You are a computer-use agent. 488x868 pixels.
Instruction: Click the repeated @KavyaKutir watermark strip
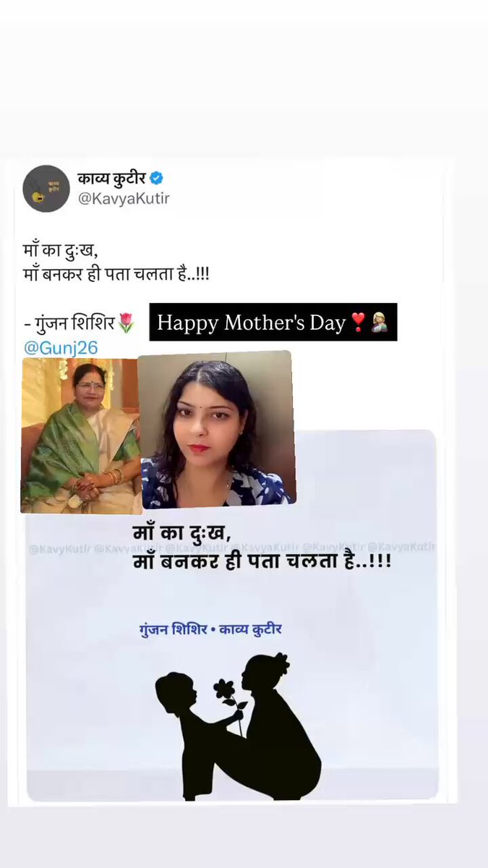pos(231,549)
